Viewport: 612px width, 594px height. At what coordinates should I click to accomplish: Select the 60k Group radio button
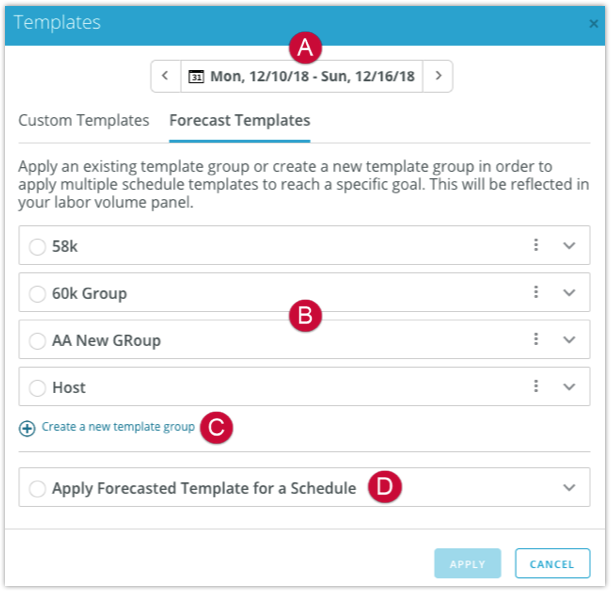[37, 293]
